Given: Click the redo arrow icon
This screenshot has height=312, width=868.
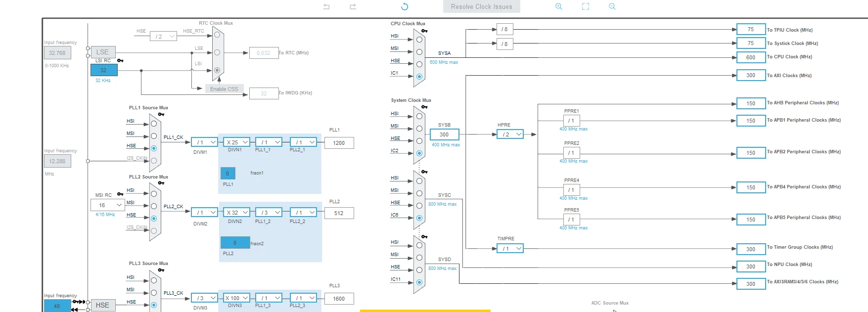Looking at the screenshot, I should tap(353, 6).
